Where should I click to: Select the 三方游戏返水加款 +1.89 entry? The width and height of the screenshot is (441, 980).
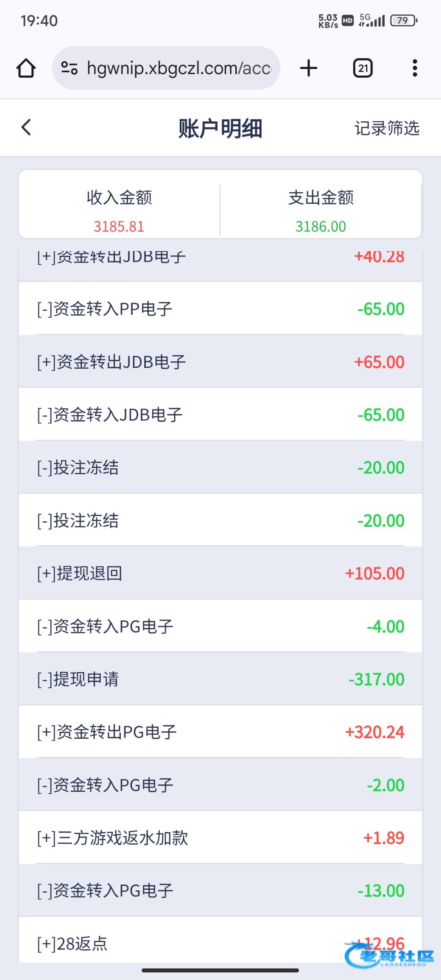(x=220, y=837)
